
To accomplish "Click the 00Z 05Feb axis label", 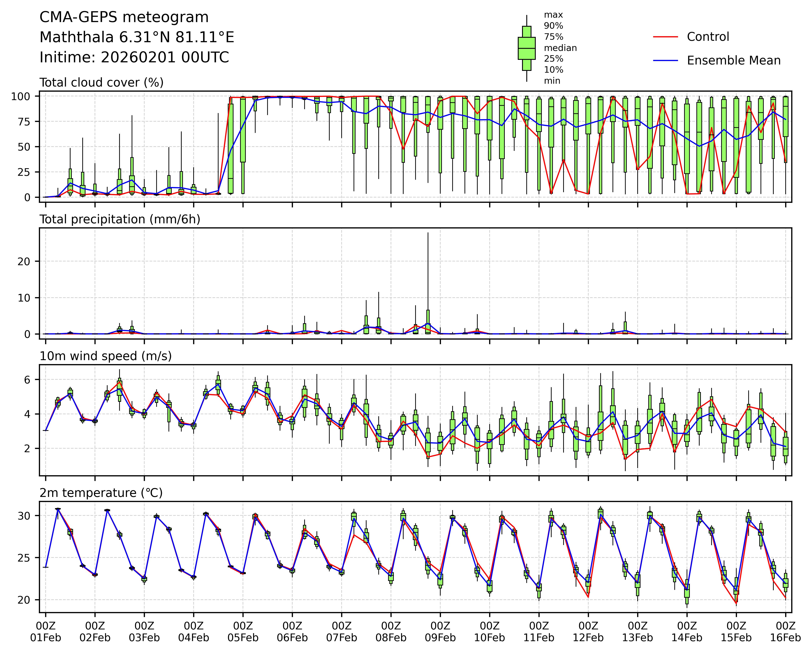I will pos(243,632).
